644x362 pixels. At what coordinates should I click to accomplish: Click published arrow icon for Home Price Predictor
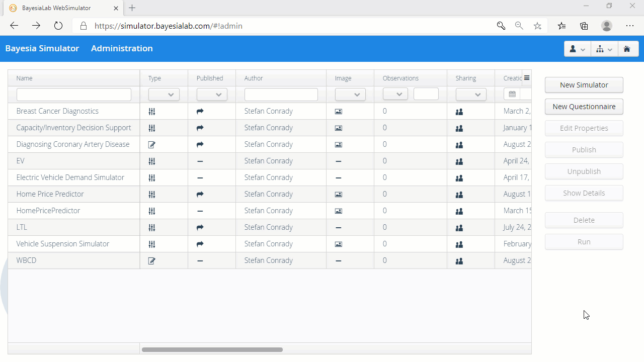pos(200,194)
